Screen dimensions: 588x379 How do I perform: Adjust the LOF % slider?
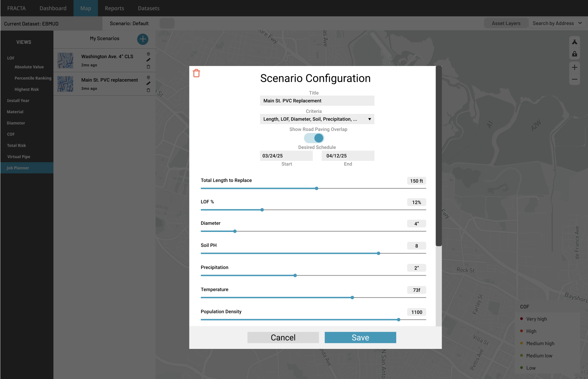click(262, 210)
